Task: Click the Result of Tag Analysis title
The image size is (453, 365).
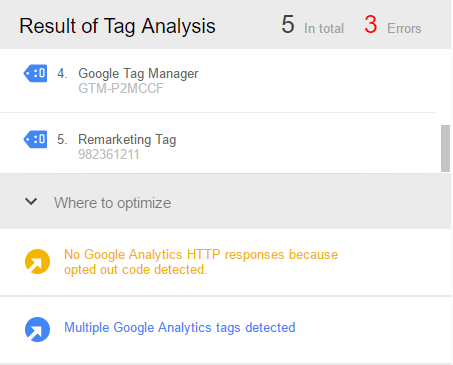Action: (x=117, y=26)
